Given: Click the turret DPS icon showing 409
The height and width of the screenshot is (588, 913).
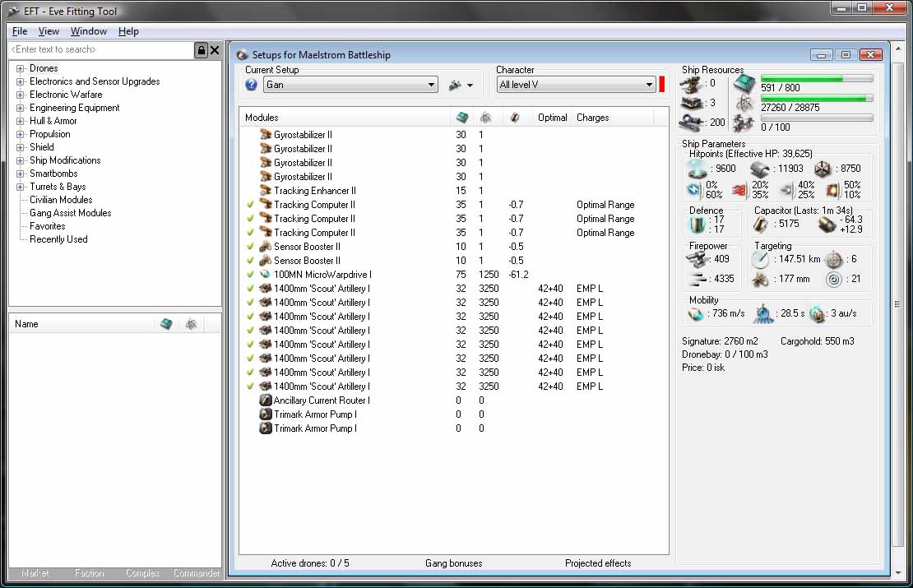Looking at the screenshot, I should click(696, 260).
